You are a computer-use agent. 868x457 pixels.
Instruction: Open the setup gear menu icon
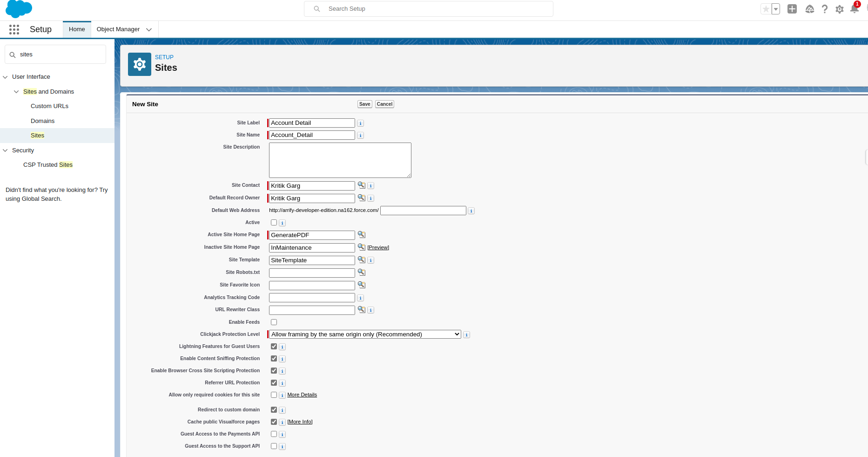click(840, 9)
